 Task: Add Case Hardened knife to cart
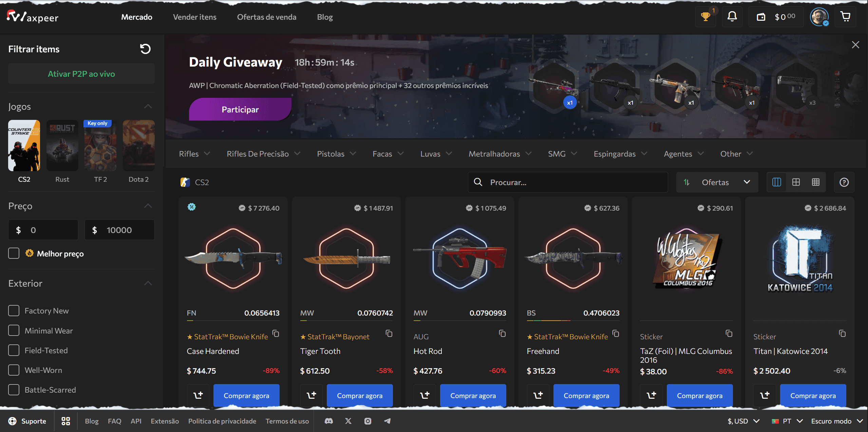198,395
